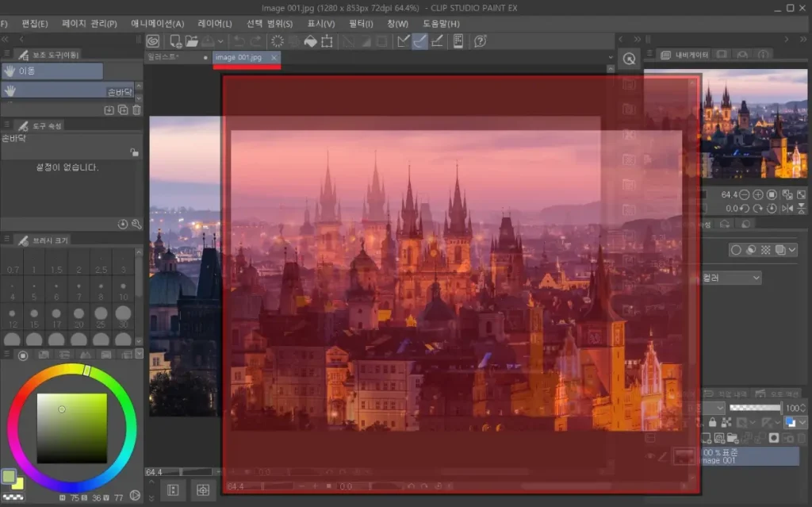The image size is (812, 507).
Task: Click the Quick Access magnifier icon
Action: [x=629, y=59]
